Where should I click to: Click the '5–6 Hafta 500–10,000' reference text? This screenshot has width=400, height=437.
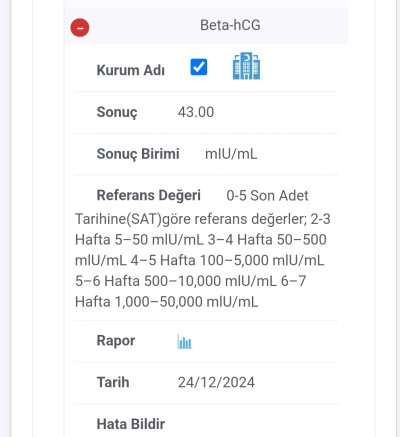(x=148, y=281)
